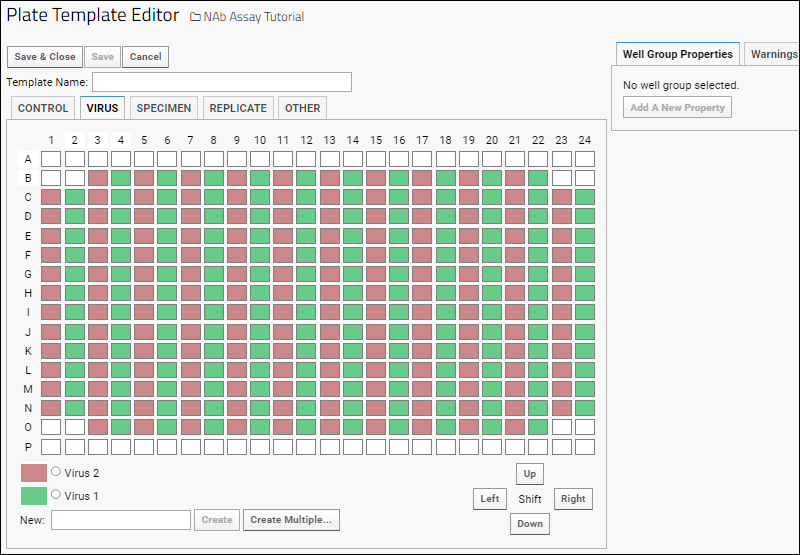Screen dimensions: 800x555
Task: Click the New well group name field
Action: pos(121,520)
